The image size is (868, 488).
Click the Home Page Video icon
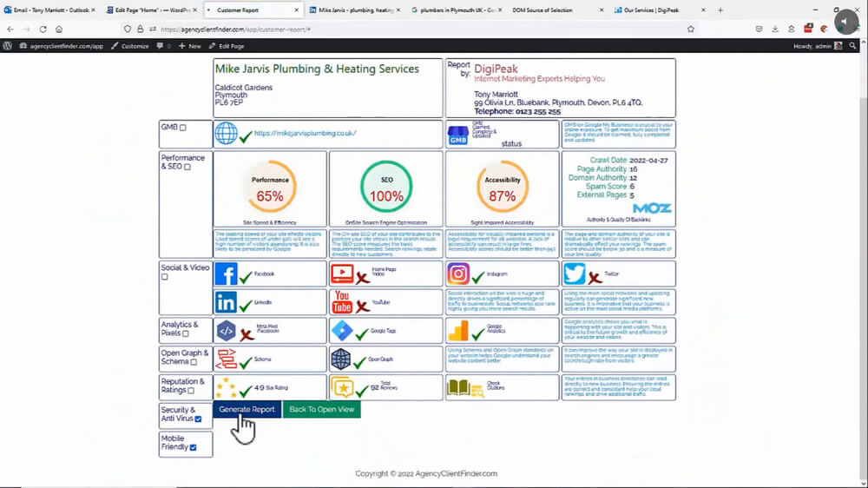(x=342, y=273)
